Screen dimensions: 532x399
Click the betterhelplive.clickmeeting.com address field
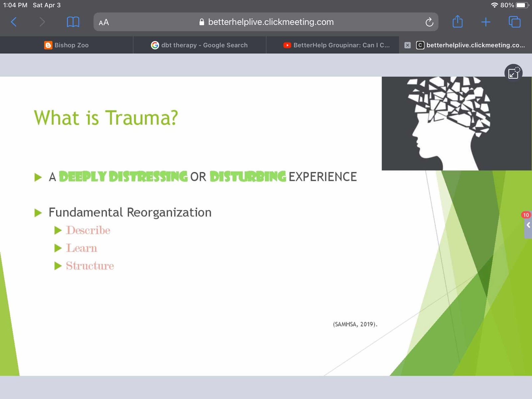(x=266, y=22)
